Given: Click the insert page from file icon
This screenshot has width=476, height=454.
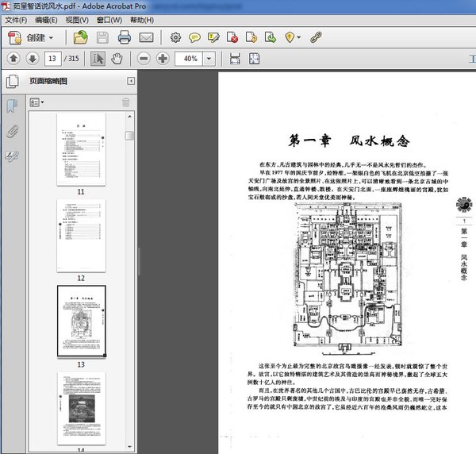Looking at the screenshot, I should coord(271,37).
